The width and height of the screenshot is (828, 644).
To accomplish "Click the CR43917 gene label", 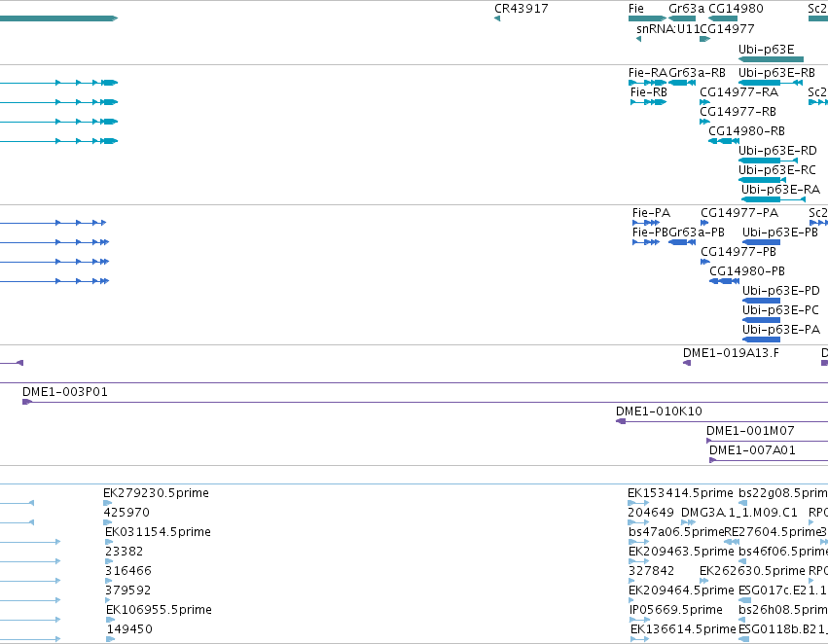I will coord(521,9).
